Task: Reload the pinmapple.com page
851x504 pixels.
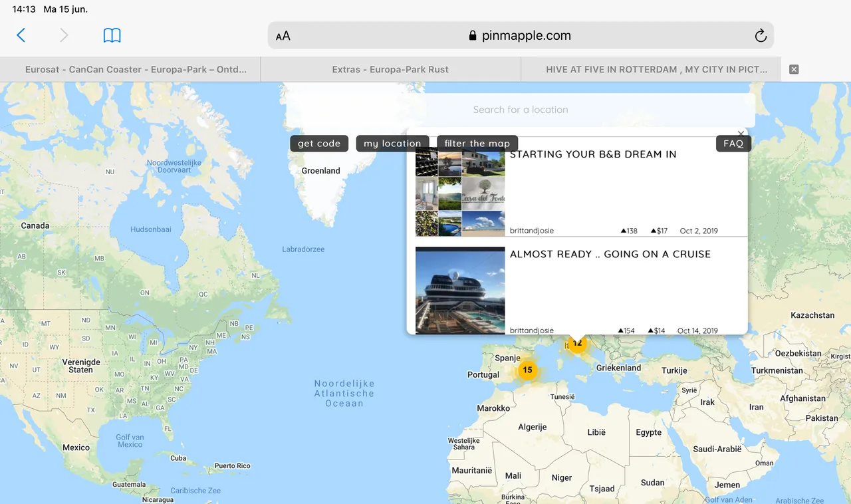Action: point(761,36)
